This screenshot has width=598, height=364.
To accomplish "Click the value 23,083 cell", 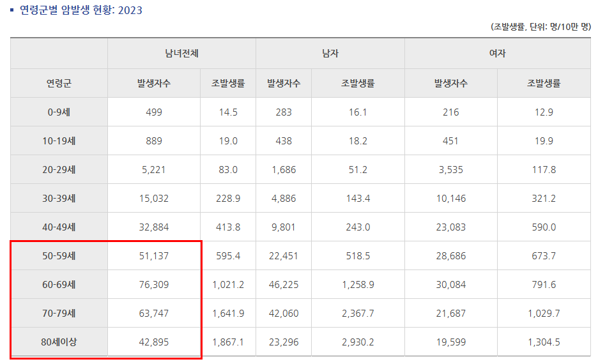I will [451, 227].
